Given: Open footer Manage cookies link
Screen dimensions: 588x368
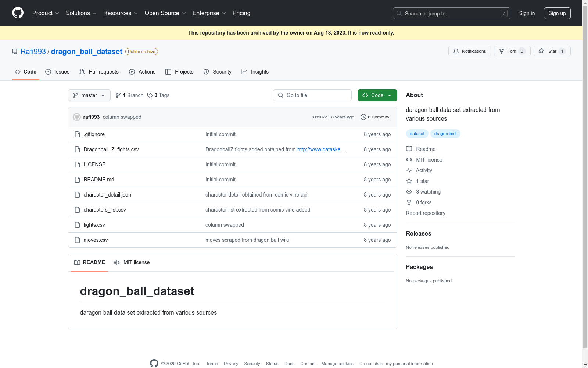Looking at the screenshot, I should point(337,364).
